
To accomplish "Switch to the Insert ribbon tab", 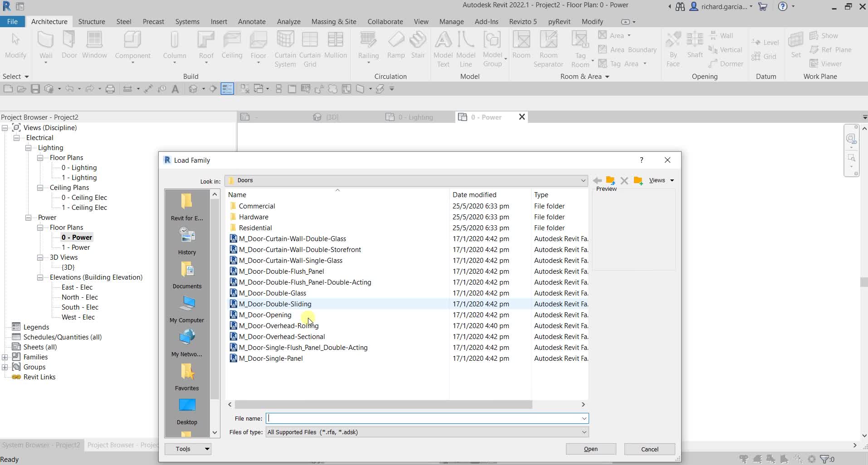I will [219, 21].
